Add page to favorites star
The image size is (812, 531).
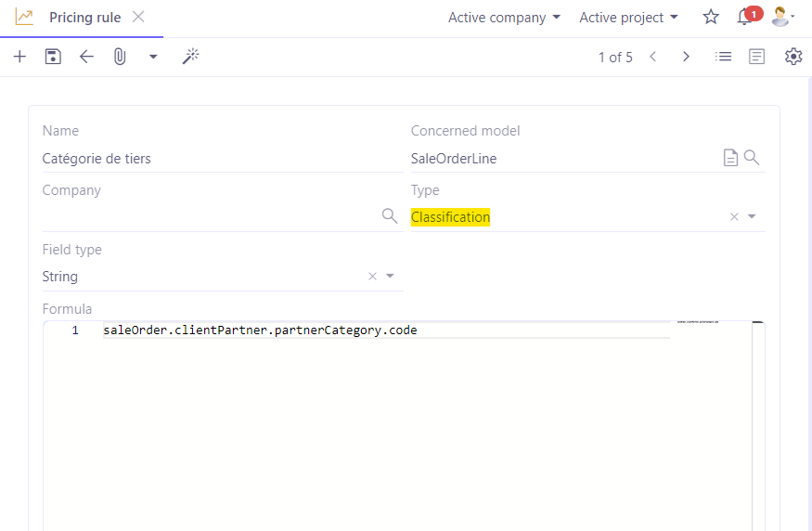pos(711,17)
